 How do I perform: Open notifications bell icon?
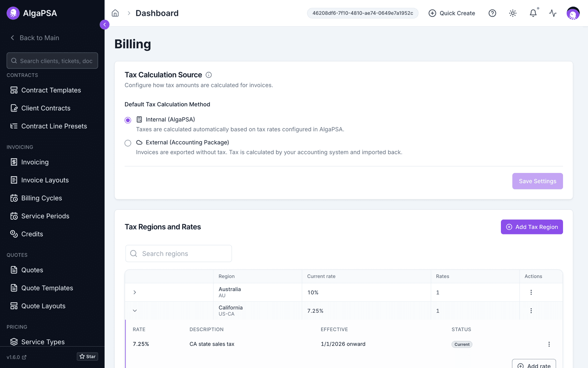pyautogui.click(x=533, y=13)
